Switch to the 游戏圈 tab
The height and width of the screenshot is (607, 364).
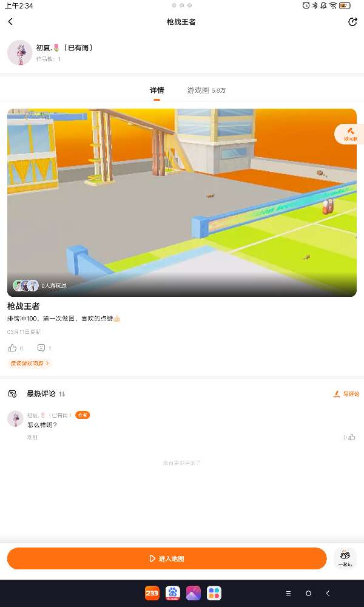click(206, 90)
